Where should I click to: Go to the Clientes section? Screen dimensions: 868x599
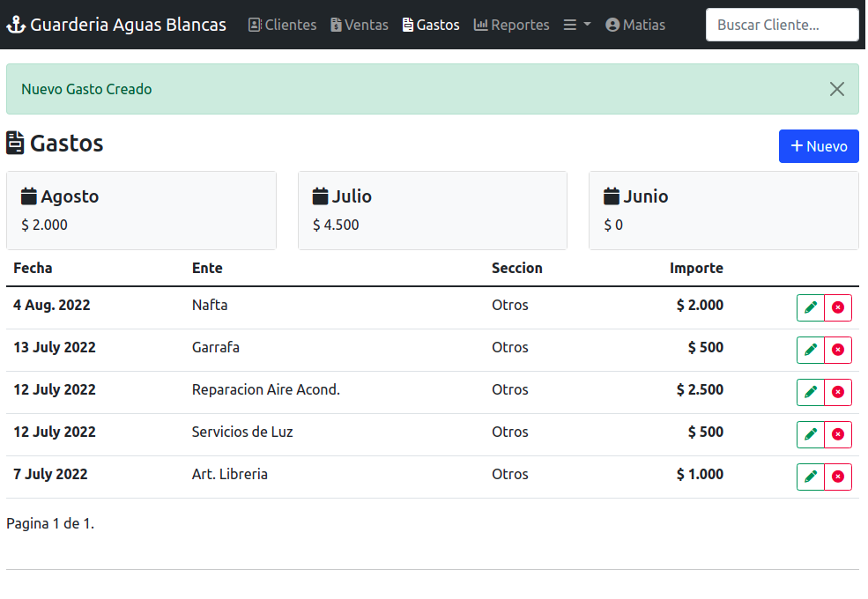tap(282, 25)
